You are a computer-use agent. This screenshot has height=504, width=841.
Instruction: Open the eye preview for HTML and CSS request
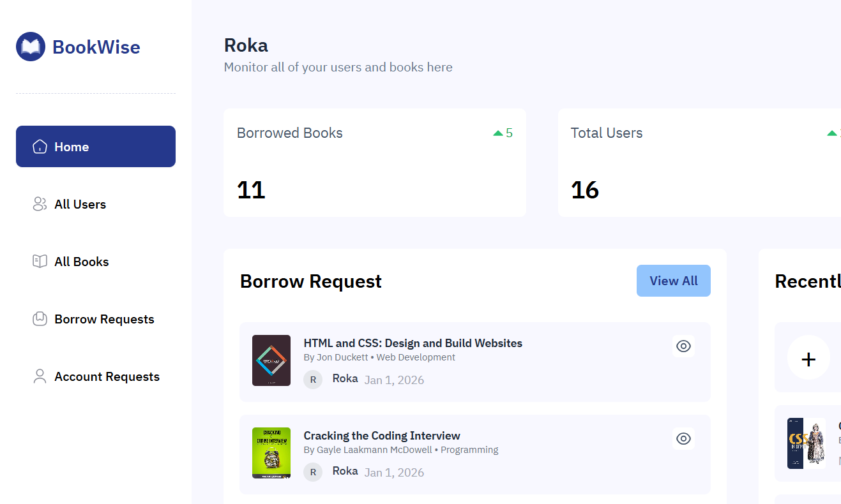pos(683,346)
